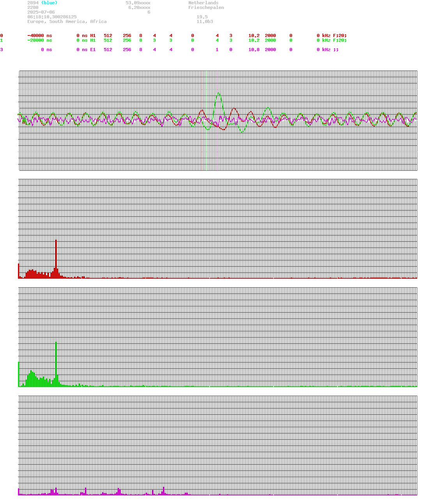This screenshot has height=504, width=427.
Task: Click the town name 'Frieschepalen'
Action: click(x=206, y=7)
